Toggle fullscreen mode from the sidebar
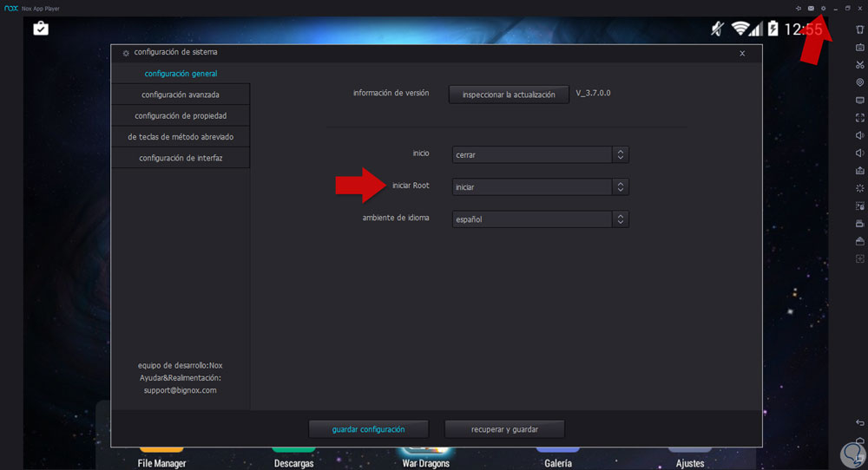 [859, 118]
